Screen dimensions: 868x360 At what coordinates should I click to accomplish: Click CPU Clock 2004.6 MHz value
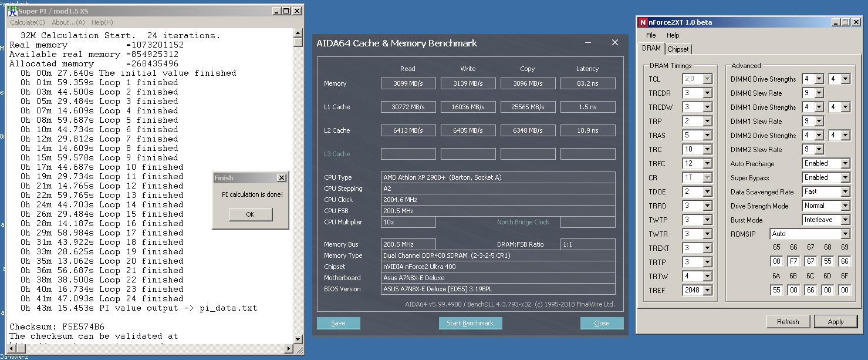[x=498, y=200]
